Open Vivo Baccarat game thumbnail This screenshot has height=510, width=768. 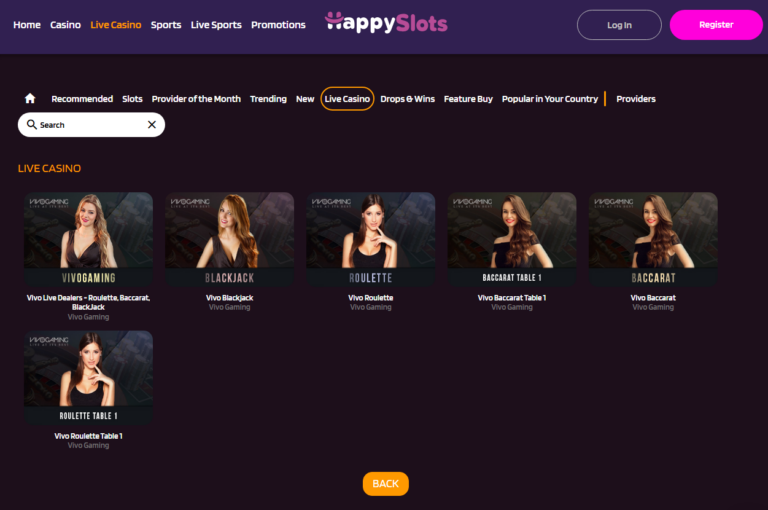(653, 239)
